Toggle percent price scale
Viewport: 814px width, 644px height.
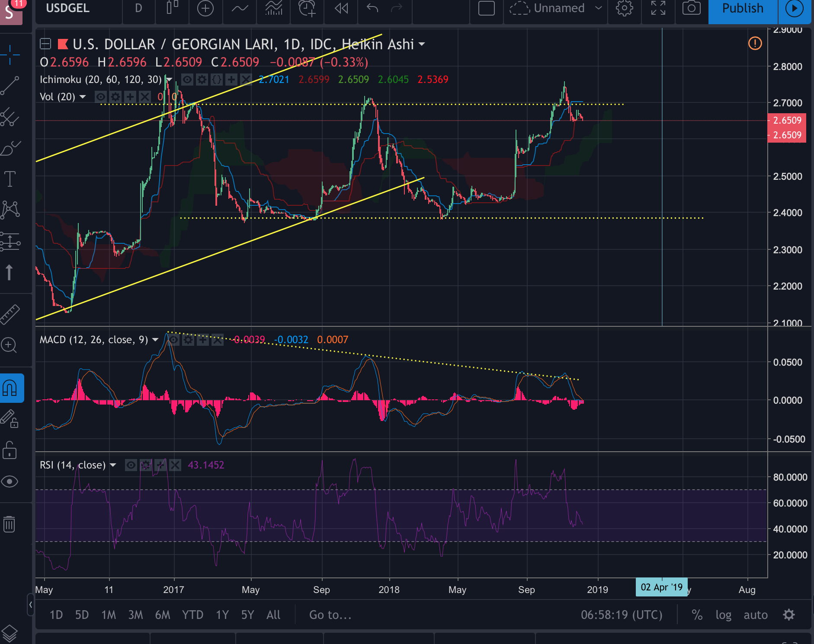click(697, 615)
